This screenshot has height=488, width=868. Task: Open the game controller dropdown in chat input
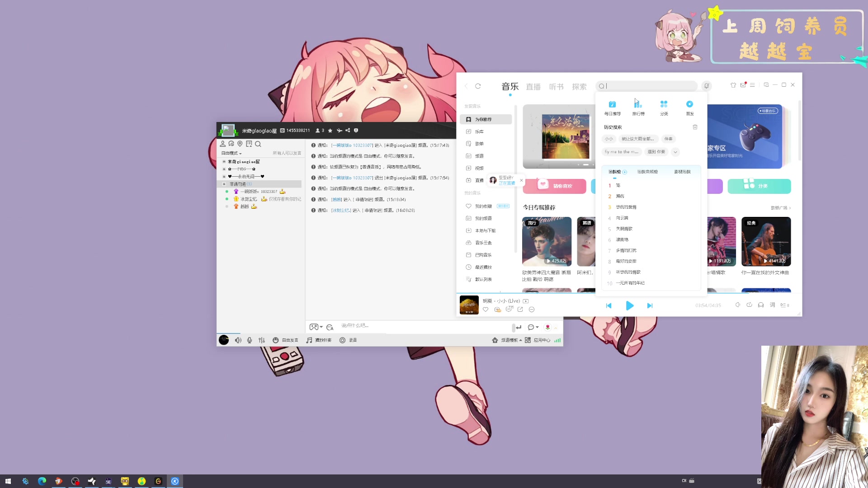pyautogui.click(x=316, y=327)
